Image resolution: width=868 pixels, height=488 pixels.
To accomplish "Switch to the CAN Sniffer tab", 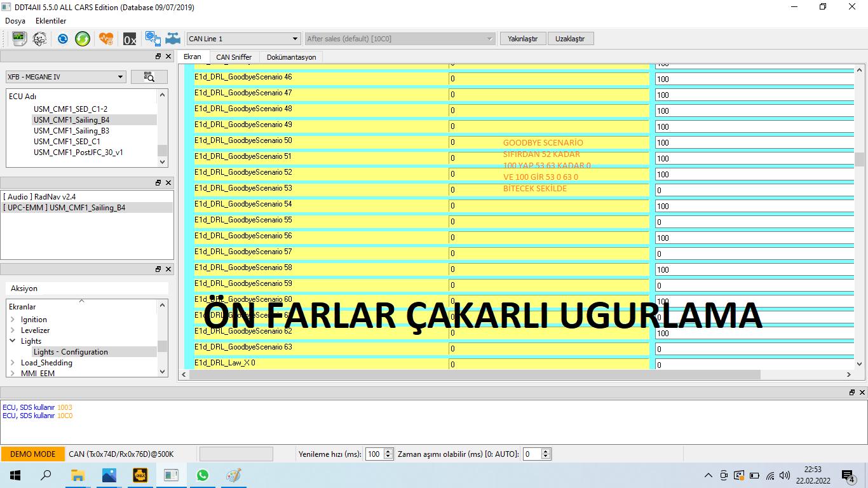I will [234, 57].
